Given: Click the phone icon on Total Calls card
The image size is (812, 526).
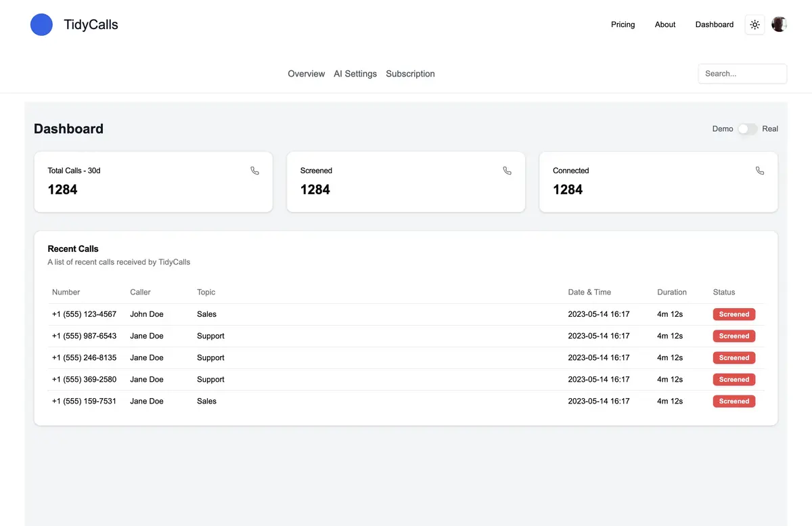Looking at the screenshot, I should click(255, 171).
